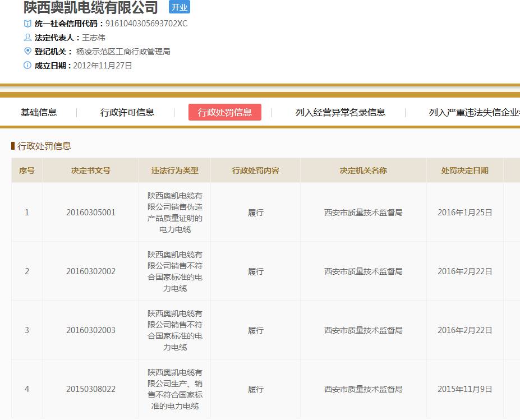
Task: Click penalty date in row 20160302002
Action: [x=464, y=271]
